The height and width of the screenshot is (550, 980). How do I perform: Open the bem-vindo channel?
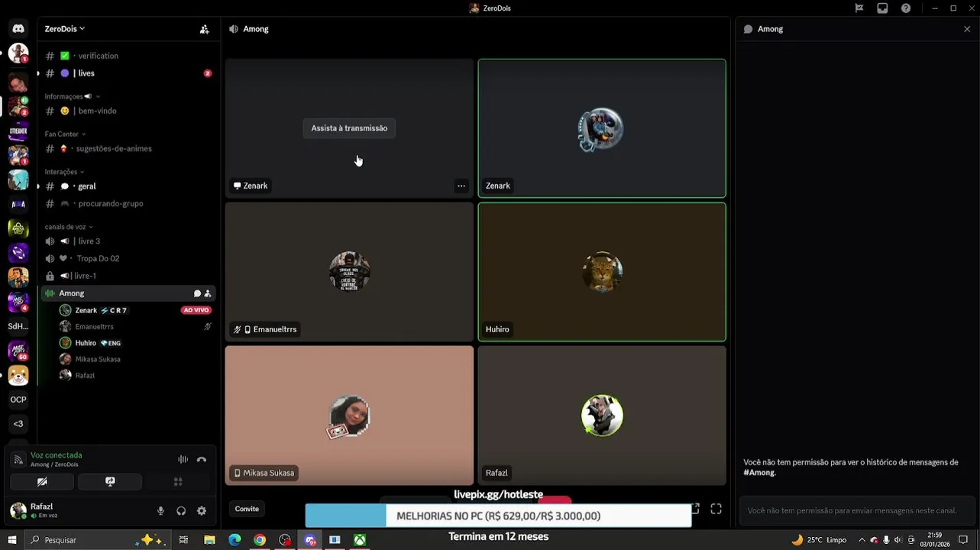(x=128, y=111)
